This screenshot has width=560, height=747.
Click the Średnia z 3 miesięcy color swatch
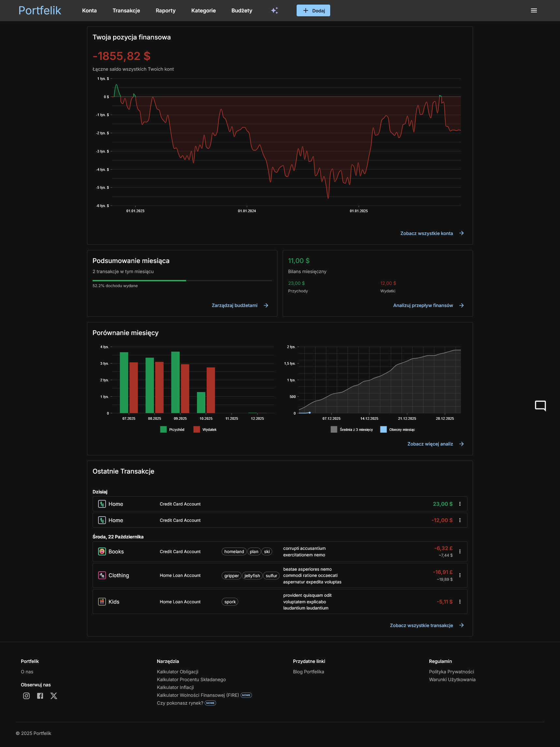pyautogui.click(x=334, y=430)
